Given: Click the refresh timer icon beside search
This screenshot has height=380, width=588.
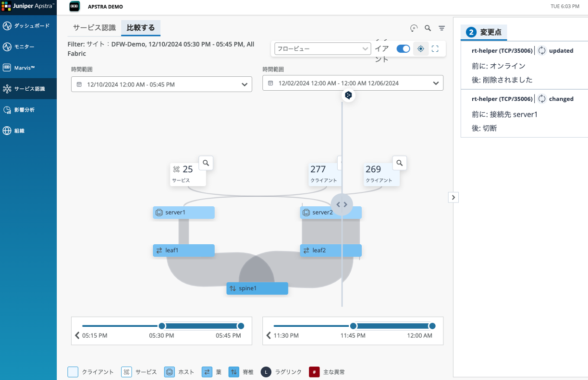Looking at the screenshot, I should (414, 28).
